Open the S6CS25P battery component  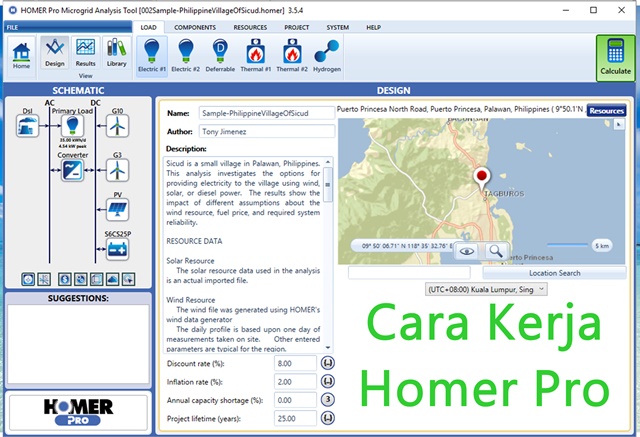117,249
